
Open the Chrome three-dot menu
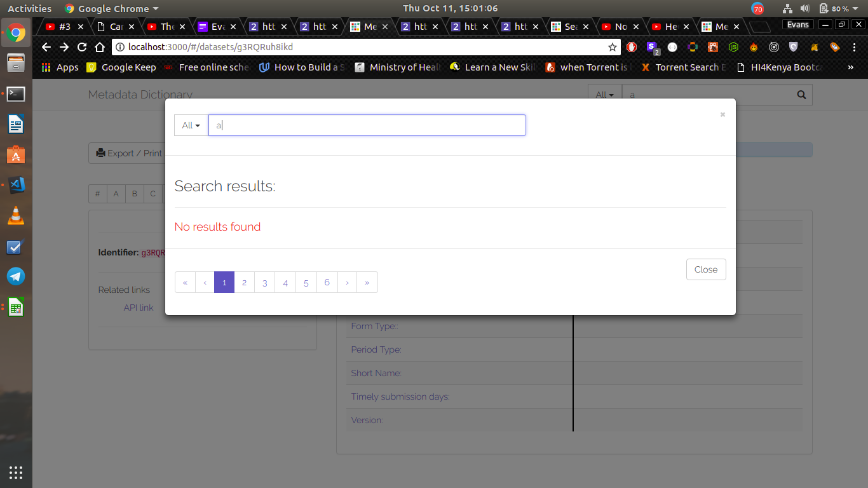click(854, 47)
